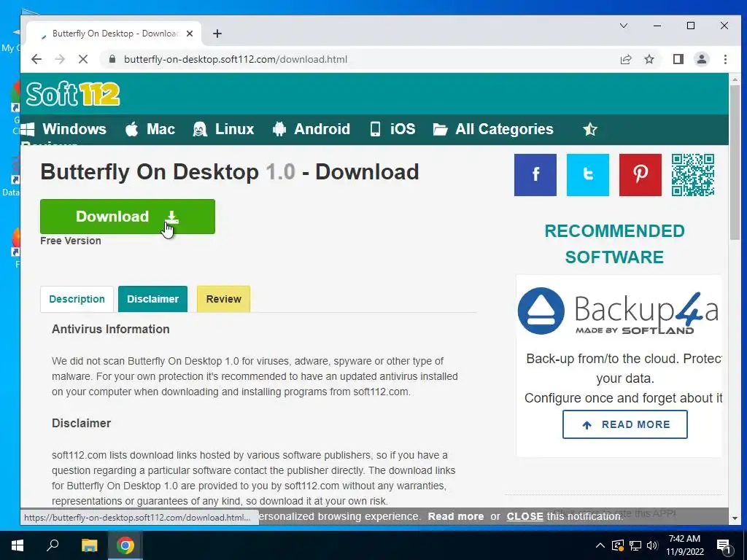This screenshot has width=747, height=560.
Task: Click the 'Antivirus Information' heading
Action: coord(111,329)
